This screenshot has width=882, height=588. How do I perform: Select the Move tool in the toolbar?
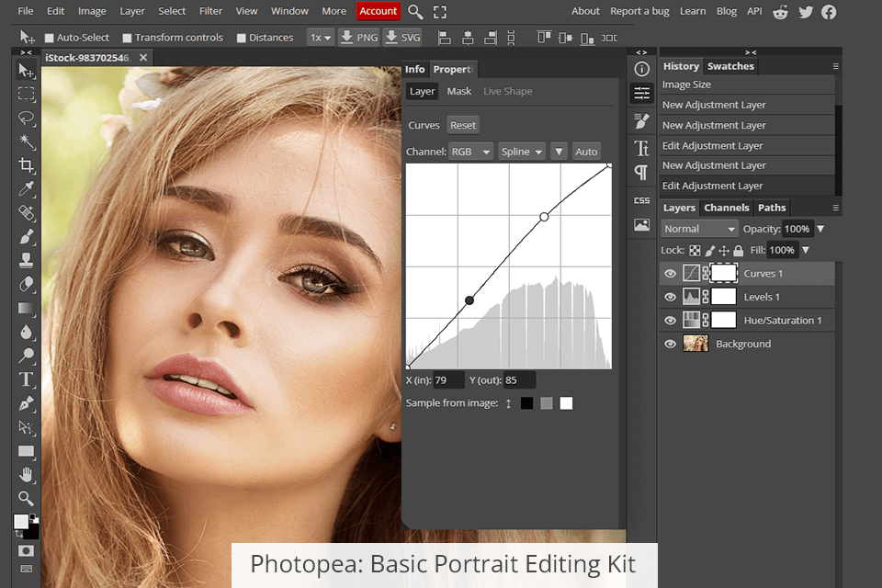point(26,71)
